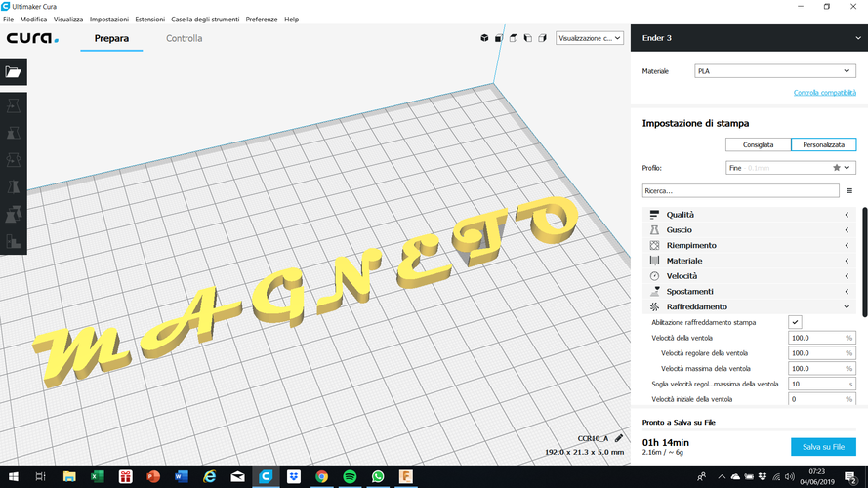Open Task View on the taskbar

pos(40,476)
